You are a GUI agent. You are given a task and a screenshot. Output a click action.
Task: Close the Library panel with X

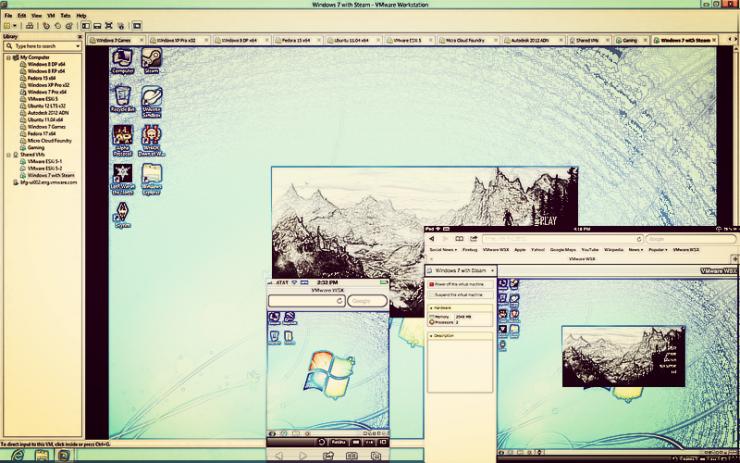pyautogui.click(x=78, y=36)
